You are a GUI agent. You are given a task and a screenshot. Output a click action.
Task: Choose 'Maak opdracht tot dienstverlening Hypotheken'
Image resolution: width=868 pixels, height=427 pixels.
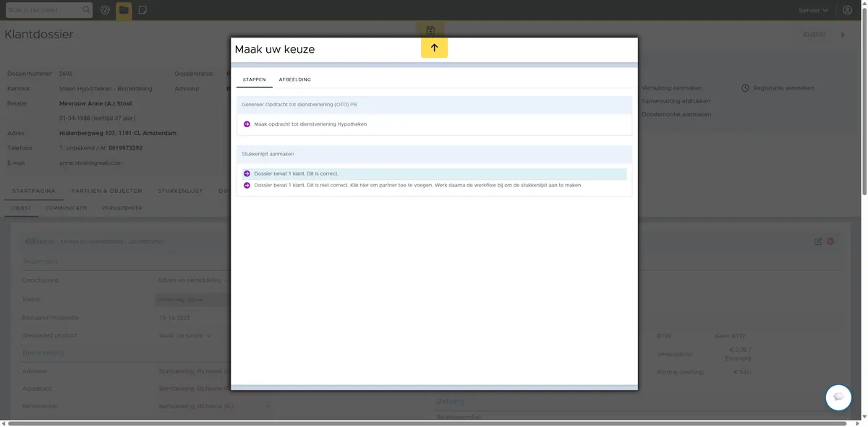(310, 124)
